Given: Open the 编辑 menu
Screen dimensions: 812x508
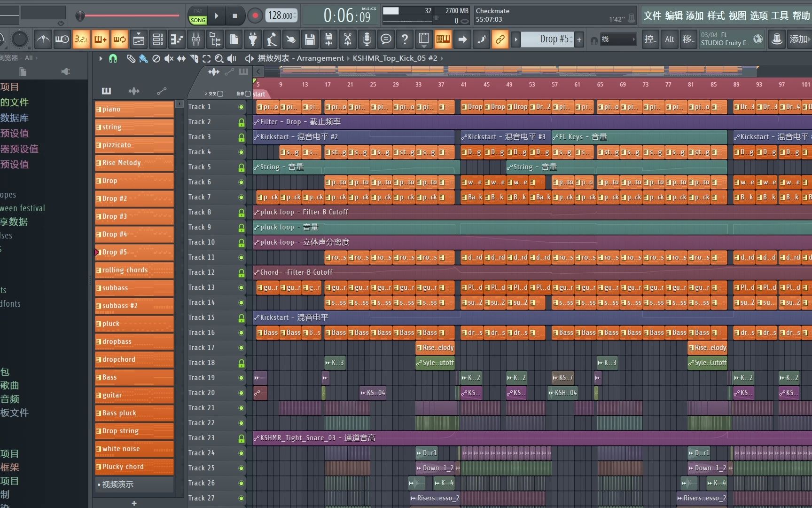Looking at the screenshot, I should 673,16.
